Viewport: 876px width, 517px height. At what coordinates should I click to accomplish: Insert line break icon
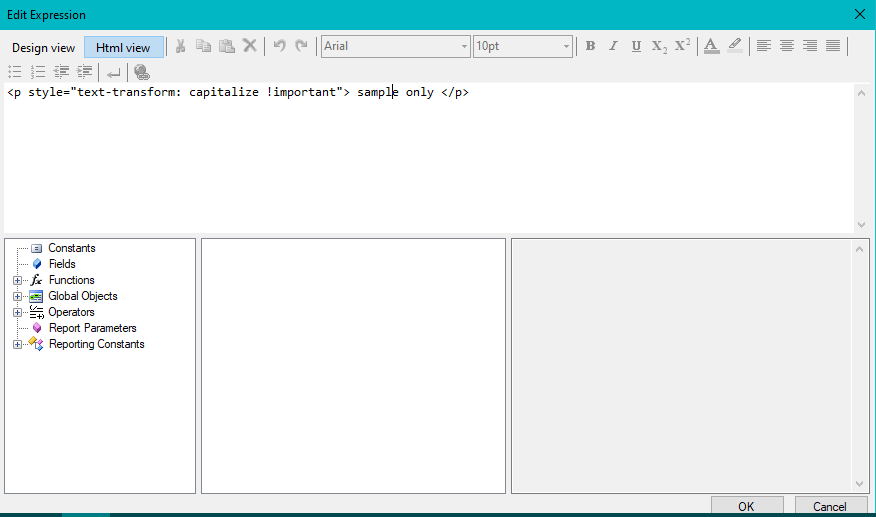113,73
